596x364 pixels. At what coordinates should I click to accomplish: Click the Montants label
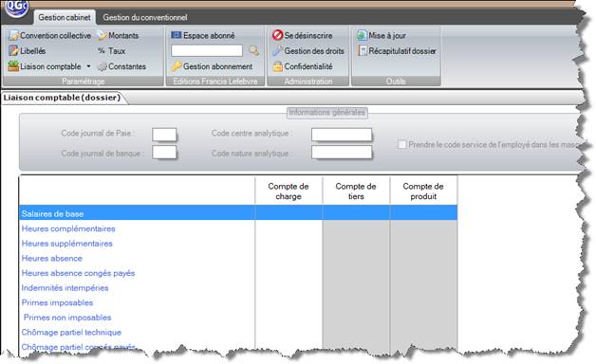pos(123,36)
